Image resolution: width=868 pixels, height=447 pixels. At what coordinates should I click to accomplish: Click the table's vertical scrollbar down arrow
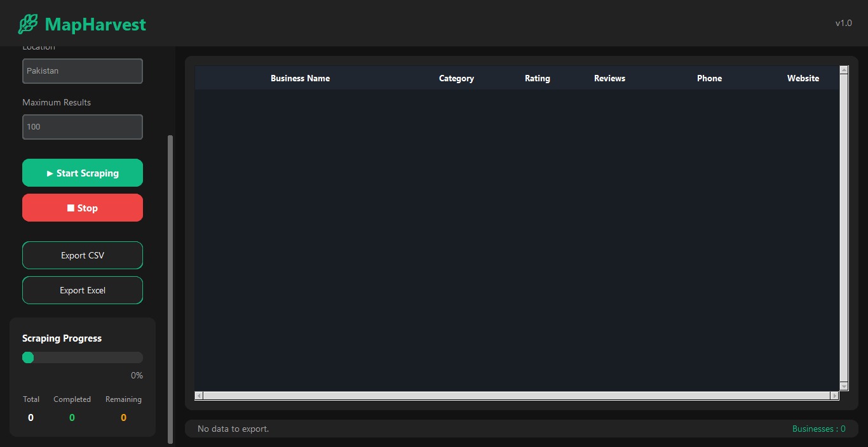point(844,386)
